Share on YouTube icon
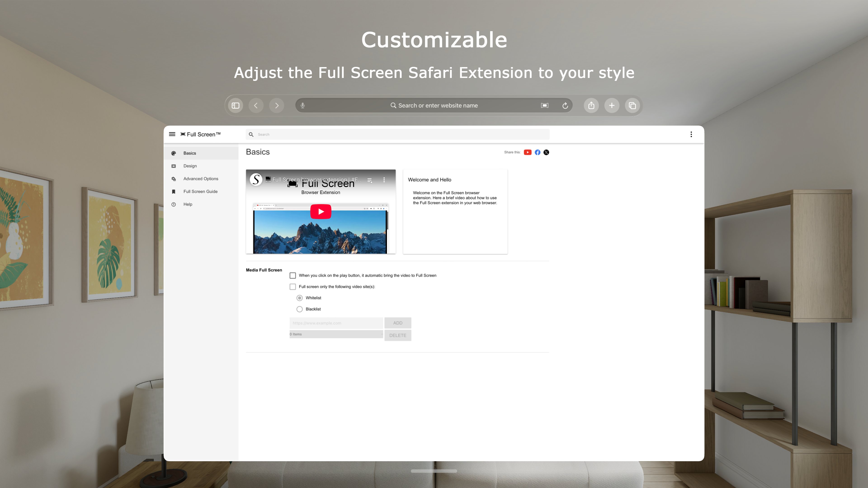The width and height of the screenshot is (868, 488). pos(527,152)
